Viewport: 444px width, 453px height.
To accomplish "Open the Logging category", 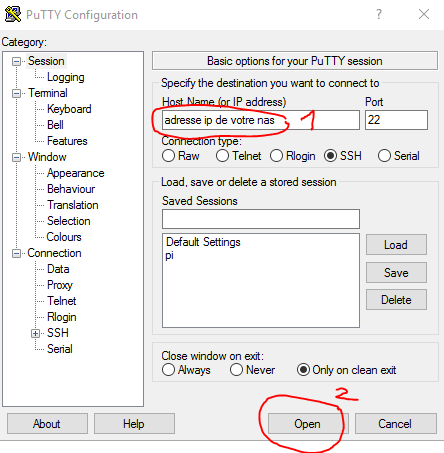I will [65, 77].
